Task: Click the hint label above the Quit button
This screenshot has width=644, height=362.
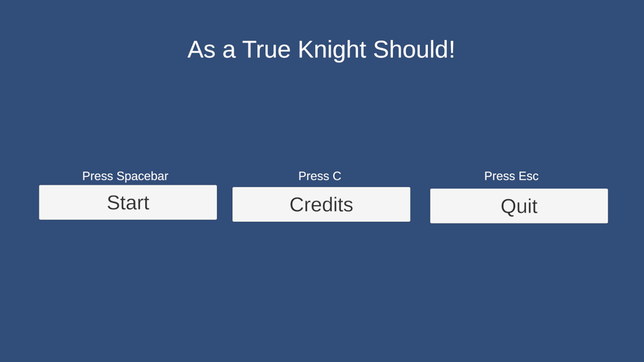Action: 511,176
